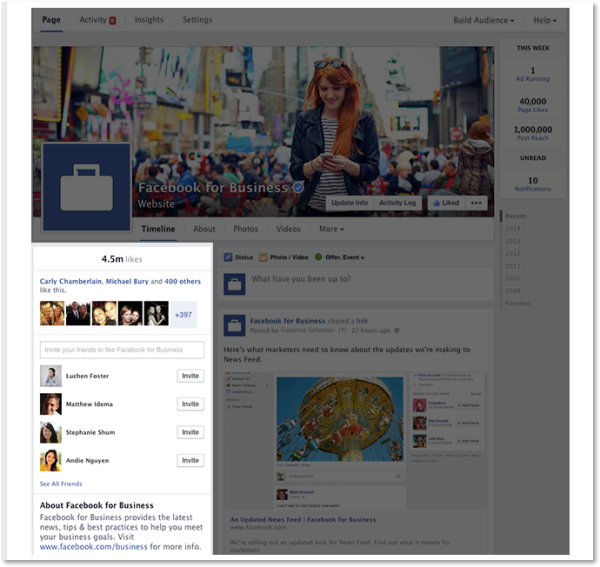Click the 40,000 Page Likes stat
The width and height of the screenshot is (600, 567).
click(533, 105)
